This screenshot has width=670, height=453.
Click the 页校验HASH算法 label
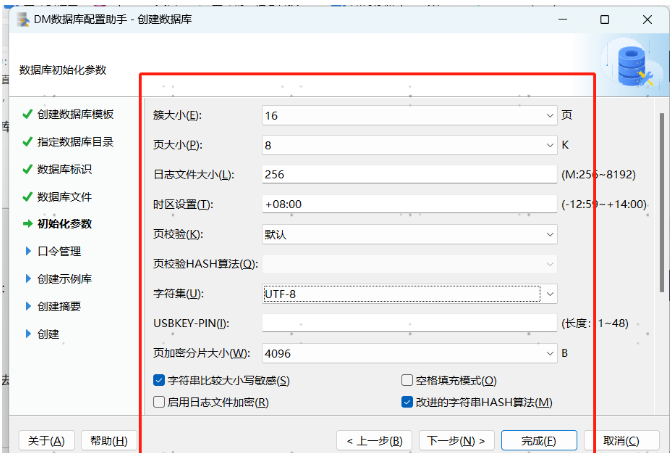coord(206,264)
